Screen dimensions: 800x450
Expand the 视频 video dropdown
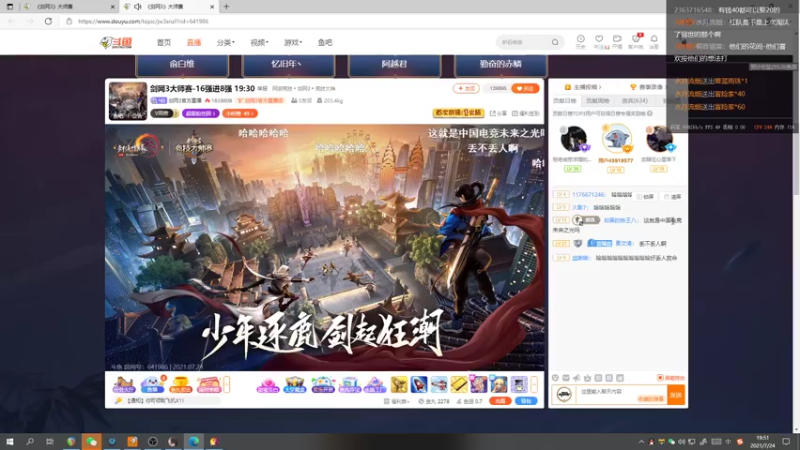click(259, 42)
